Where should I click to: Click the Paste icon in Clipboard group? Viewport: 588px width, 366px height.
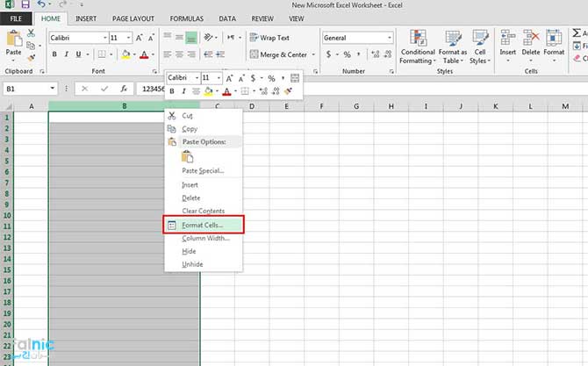pos(14,42)
